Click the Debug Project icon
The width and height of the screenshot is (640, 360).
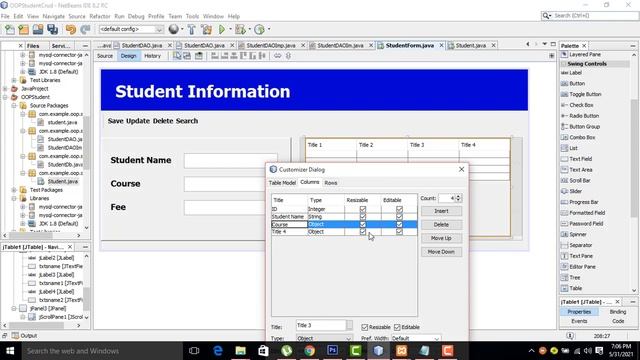point(240,29)
